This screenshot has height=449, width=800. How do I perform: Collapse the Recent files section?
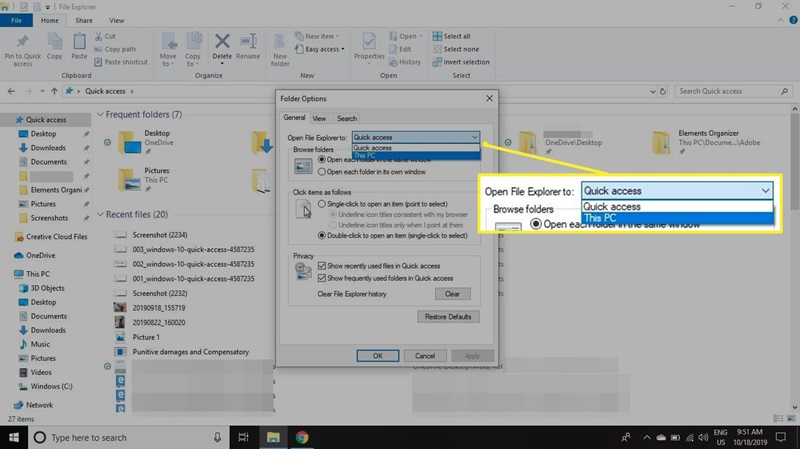tap(100, 214)
